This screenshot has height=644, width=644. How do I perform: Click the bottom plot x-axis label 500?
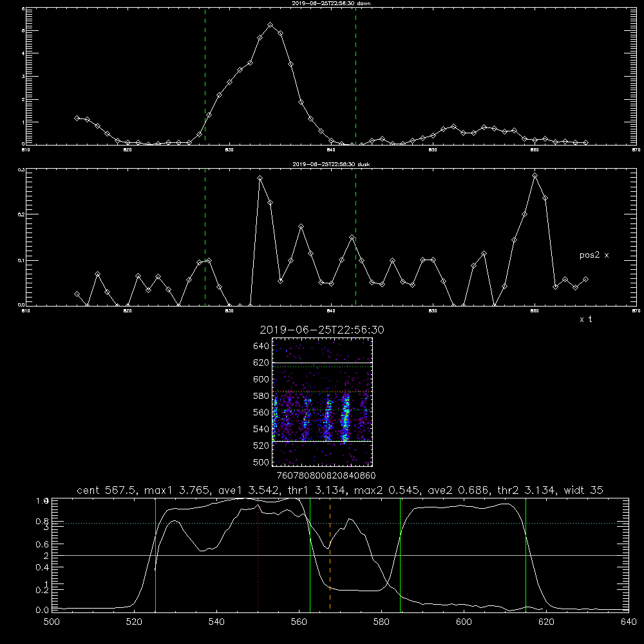pyautogui.click(x=52, y=622)
